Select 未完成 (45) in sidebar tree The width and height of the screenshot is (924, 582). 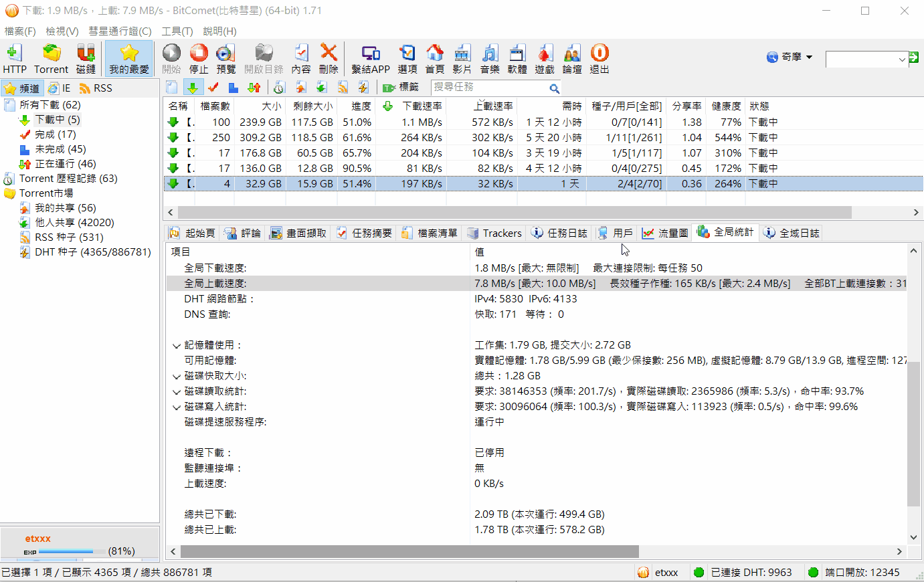(60, 149)
